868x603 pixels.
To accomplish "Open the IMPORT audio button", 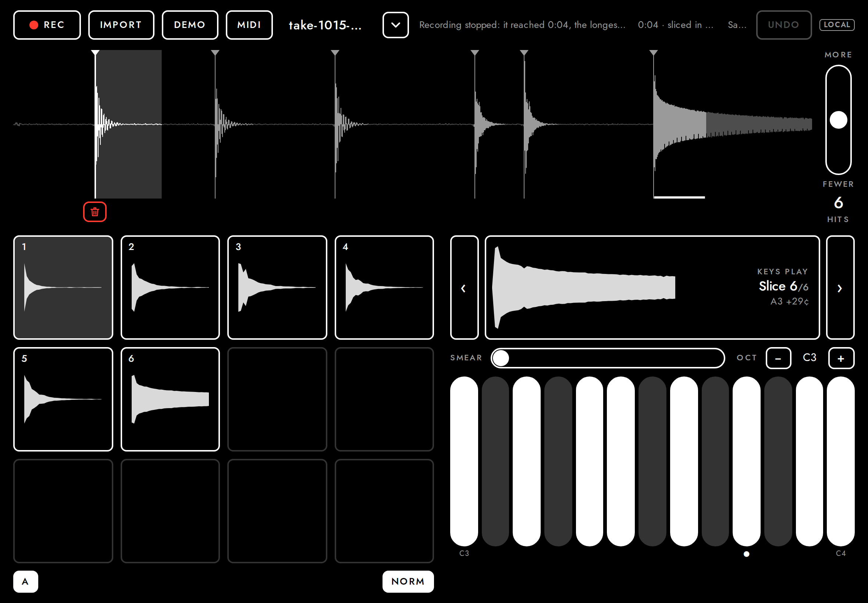I will pyautogui.click(x=121, y=25).
